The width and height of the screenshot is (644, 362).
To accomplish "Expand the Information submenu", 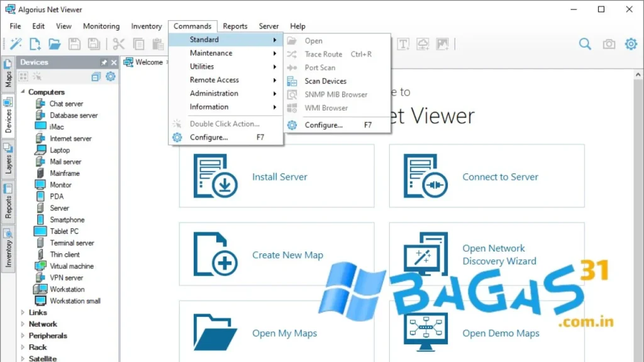I will click(x=226, y=107).
